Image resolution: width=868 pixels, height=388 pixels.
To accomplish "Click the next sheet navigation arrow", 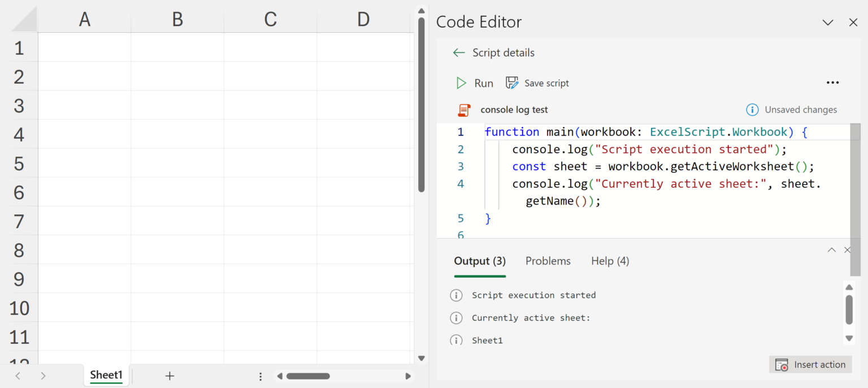I will coord(44,376).
